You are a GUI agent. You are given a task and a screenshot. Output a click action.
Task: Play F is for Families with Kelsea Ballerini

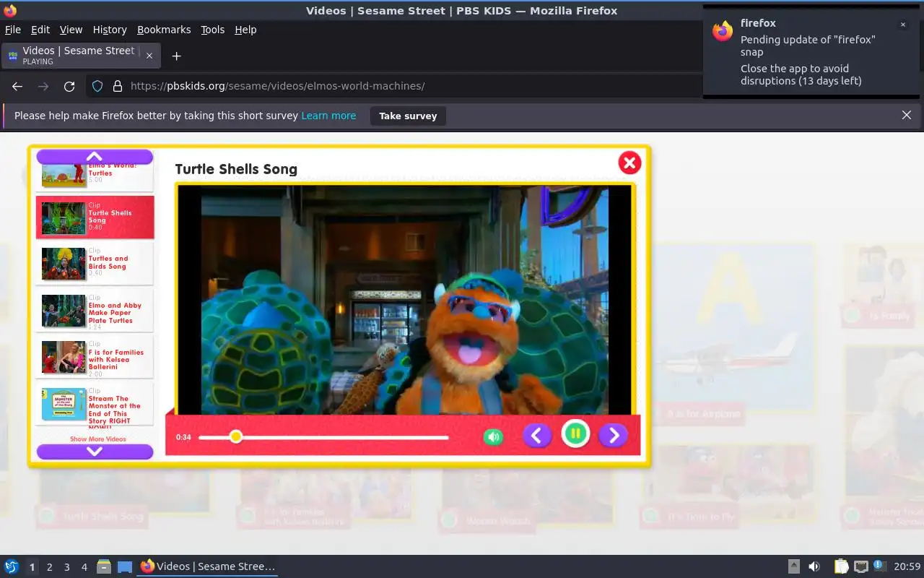tap(95, 357)
